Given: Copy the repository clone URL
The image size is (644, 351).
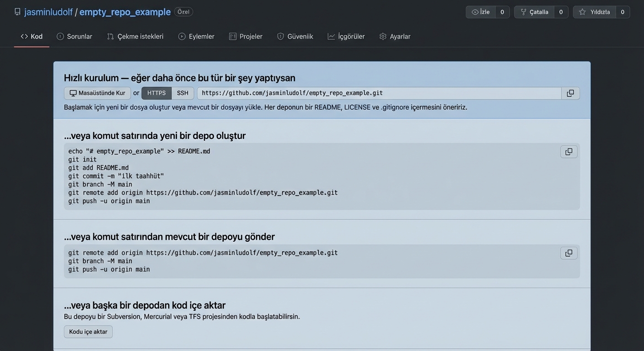Looking at the screenshot, I should (570, 93).
